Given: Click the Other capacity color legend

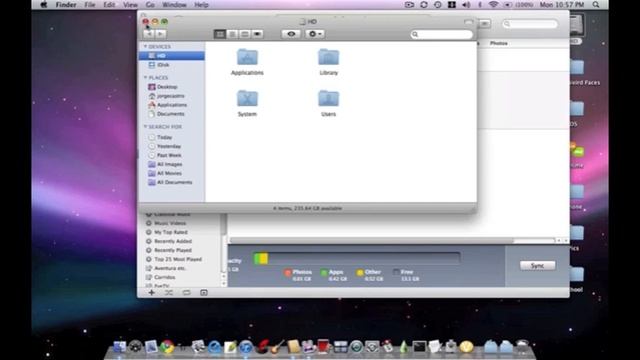Looking at the screenshot, I should tap(360, 273).
